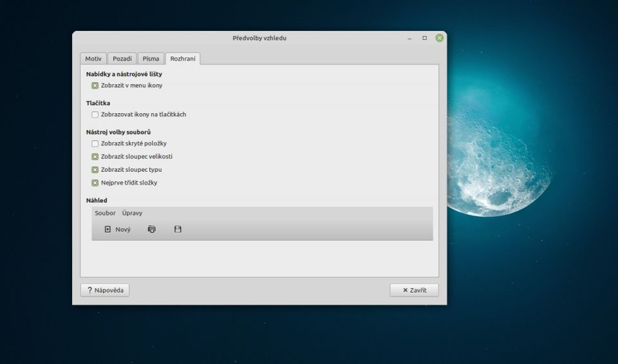Uncheck 'Zobrazit sloupec velikosti'
The image size is (618, 364).
coord(95,157)
